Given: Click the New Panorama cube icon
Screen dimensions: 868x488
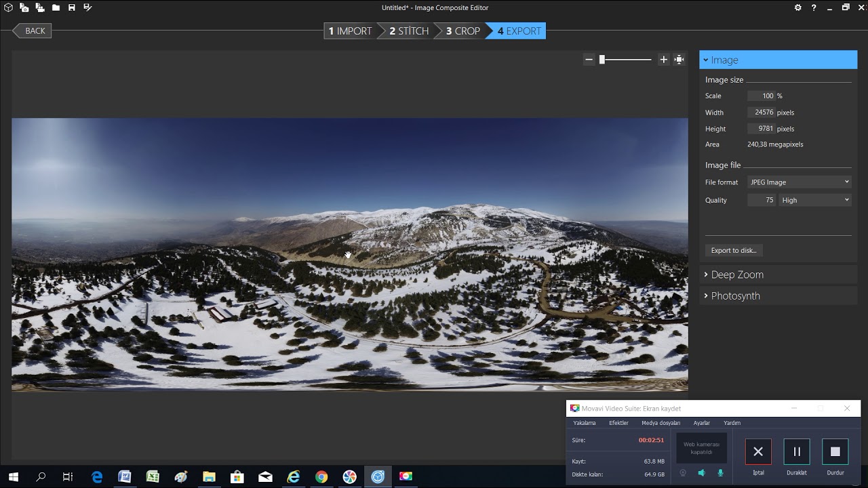Looking at the screenshot, I should pyautogui.click(x=8, y=7).
